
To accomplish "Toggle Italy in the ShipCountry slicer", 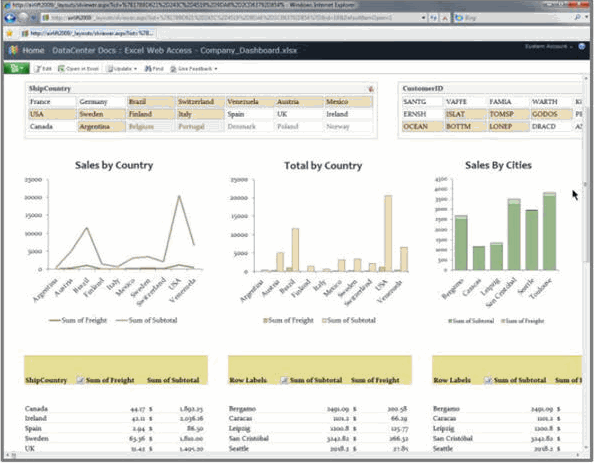I will click(200, 114).
